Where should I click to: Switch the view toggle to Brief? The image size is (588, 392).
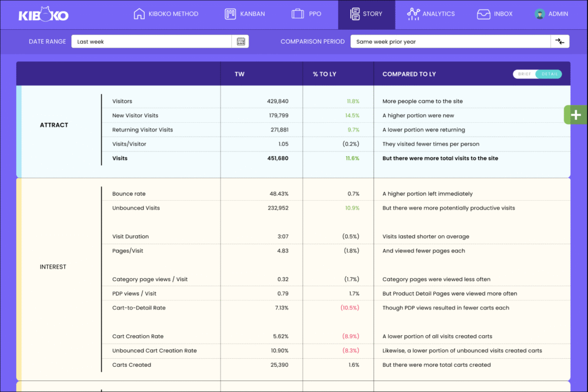tap(525, 74)
